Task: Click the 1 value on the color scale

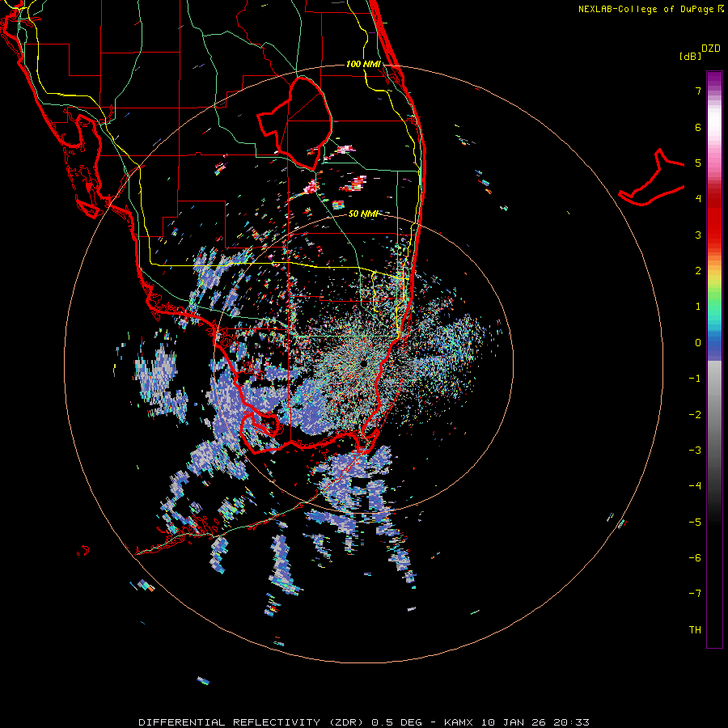Action: tap(698, 307)
